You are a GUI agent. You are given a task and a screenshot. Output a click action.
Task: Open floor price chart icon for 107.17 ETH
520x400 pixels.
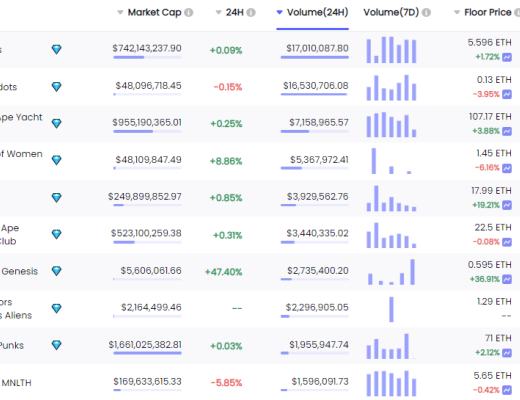(507, 131)
